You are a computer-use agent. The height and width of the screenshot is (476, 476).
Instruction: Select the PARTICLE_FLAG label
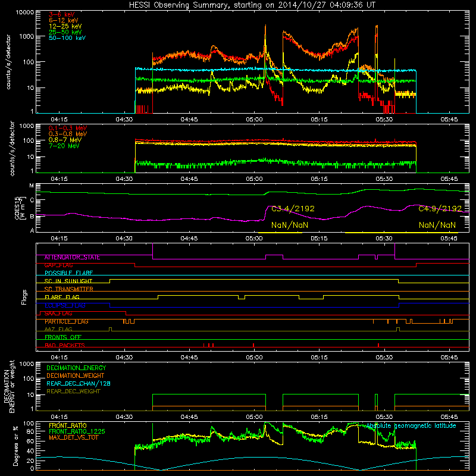tap(67, 321)
